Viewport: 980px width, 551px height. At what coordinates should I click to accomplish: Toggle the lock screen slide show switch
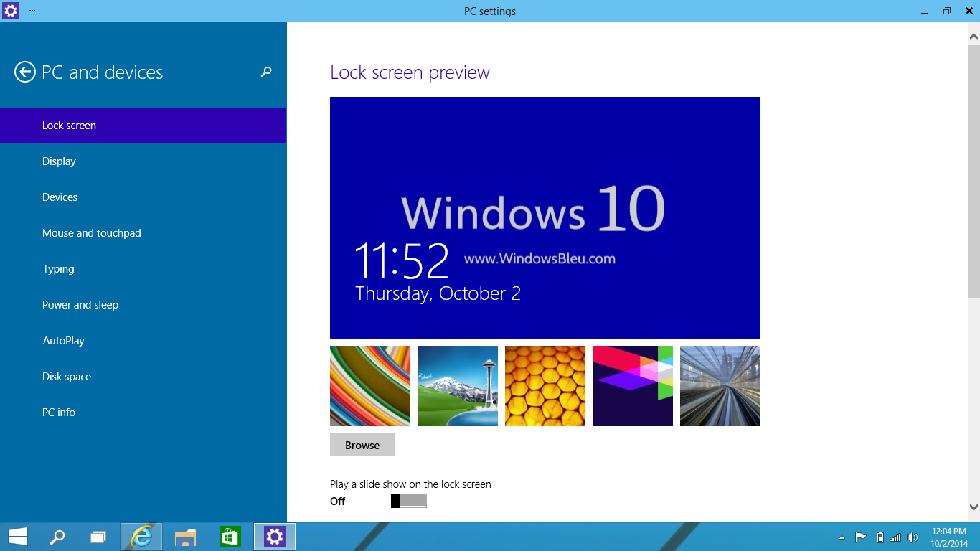click(407, 500)
